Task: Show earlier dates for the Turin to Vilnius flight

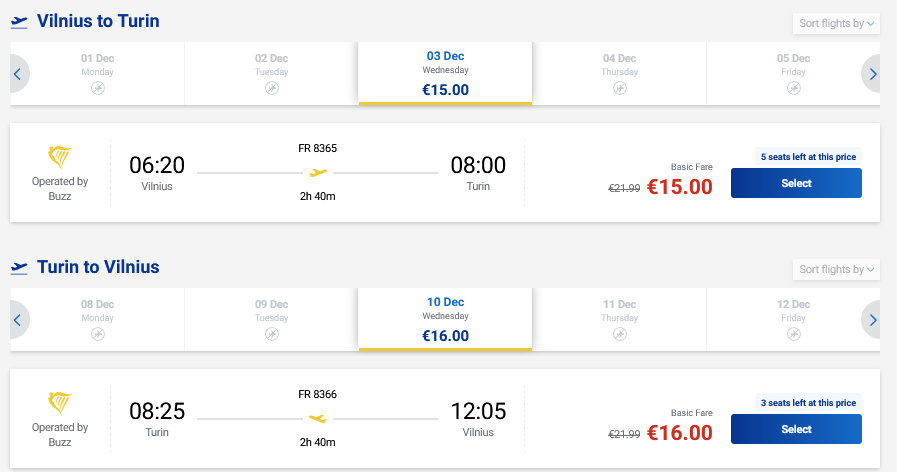Action: tap(17, 320)
